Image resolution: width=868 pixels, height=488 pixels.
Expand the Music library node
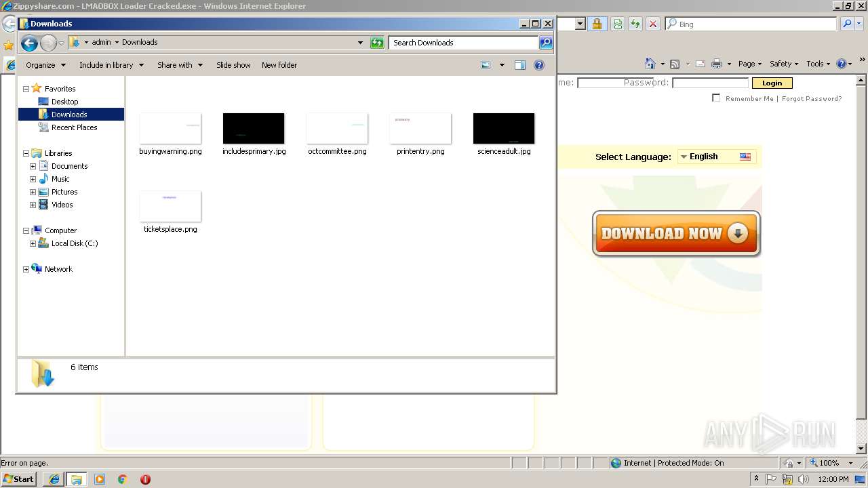pos(33,179)
